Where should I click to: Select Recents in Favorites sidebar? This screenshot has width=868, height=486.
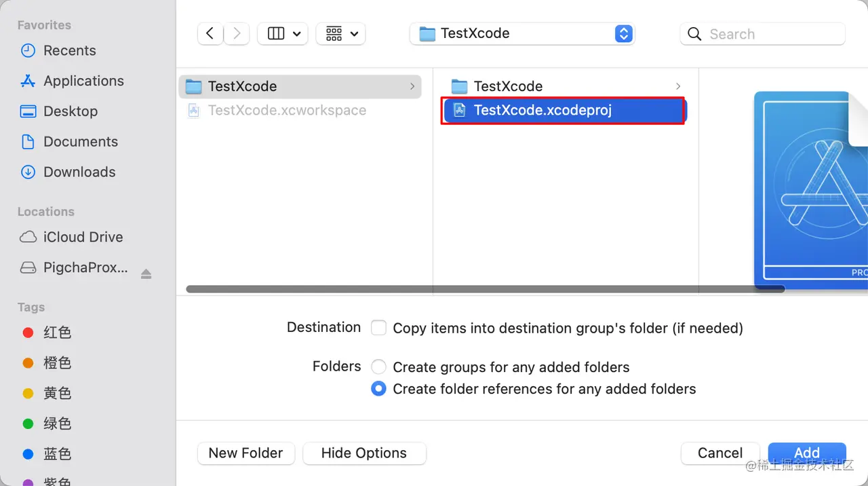pyautogui.click(x=69, y=51)
